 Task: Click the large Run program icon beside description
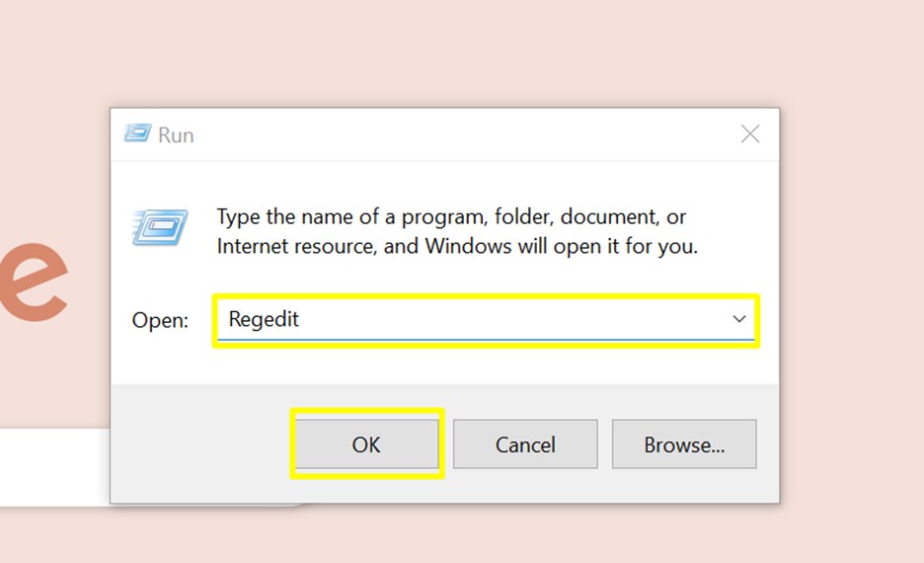pyautogui.click(x=159, y=228)
